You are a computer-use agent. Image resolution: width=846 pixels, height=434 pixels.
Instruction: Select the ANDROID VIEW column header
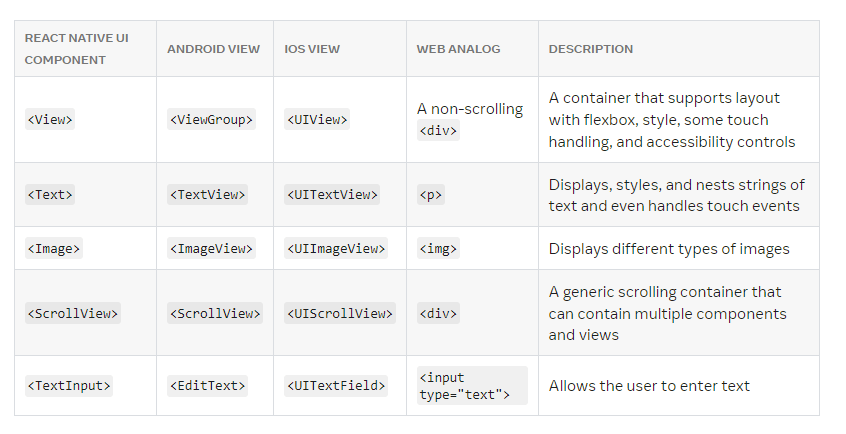[x=214, y=49]
